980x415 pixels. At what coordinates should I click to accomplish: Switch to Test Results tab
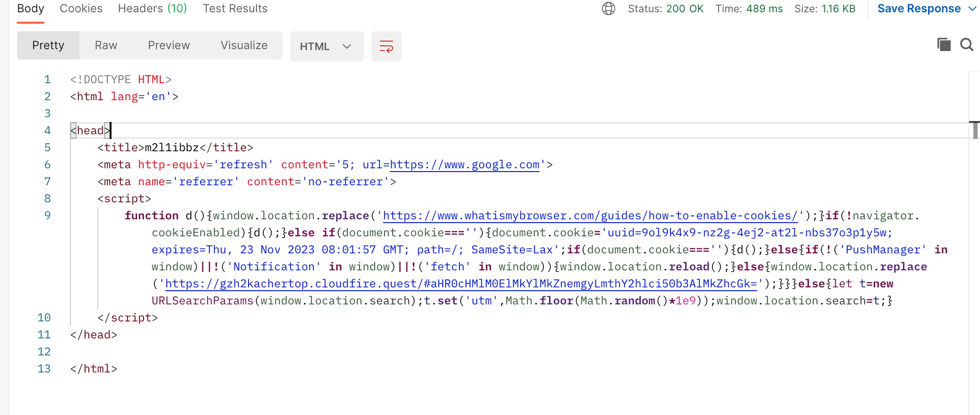click(235, 9)
